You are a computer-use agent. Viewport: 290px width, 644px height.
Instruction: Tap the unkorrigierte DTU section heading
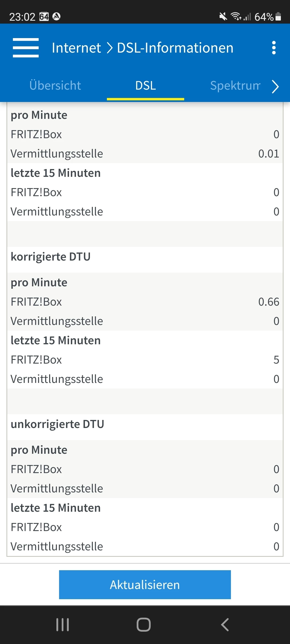tap(57, 424)
